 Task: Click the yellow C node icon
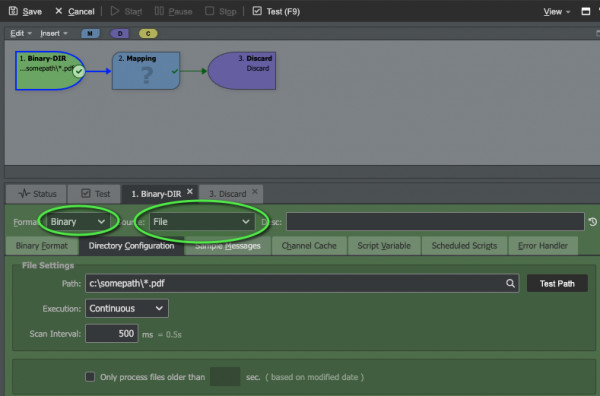148,34
